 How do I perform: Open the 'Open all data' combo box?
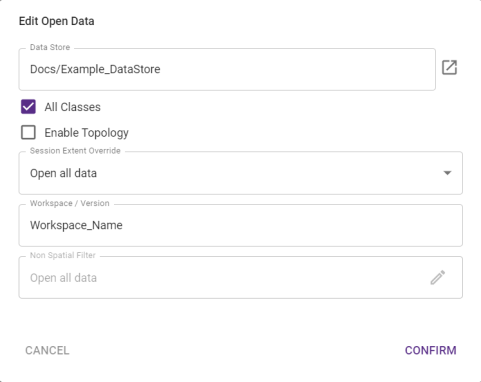tap(241, 173)
